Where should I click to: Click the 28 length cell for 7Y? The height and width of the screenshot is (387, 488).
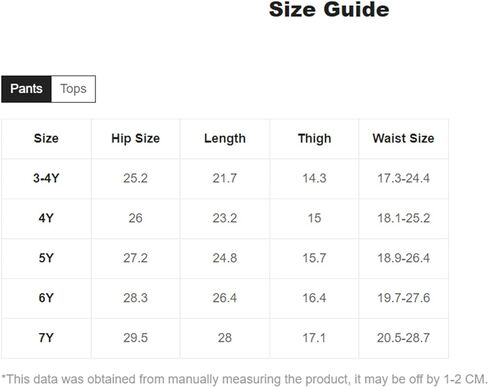[x=225, y=338]
